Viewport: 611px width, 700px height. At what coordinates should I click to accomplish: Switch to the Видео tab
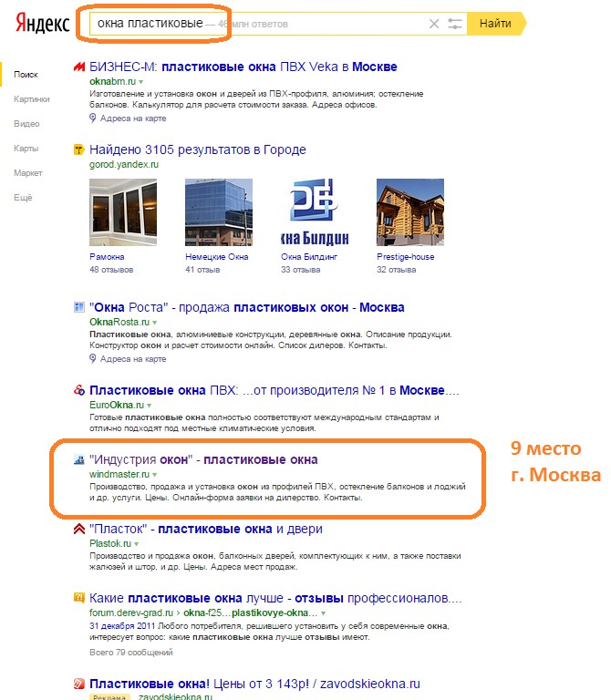click(26, 124)
